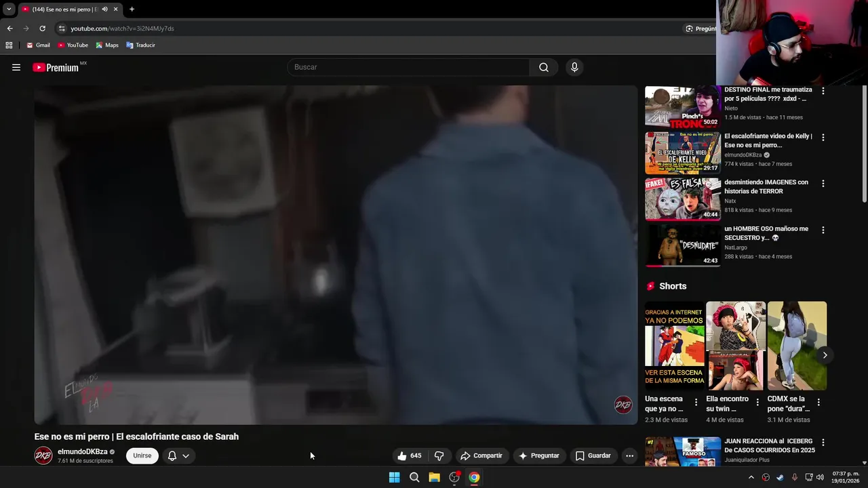Click the Shorts section header icon

[650, 286]
